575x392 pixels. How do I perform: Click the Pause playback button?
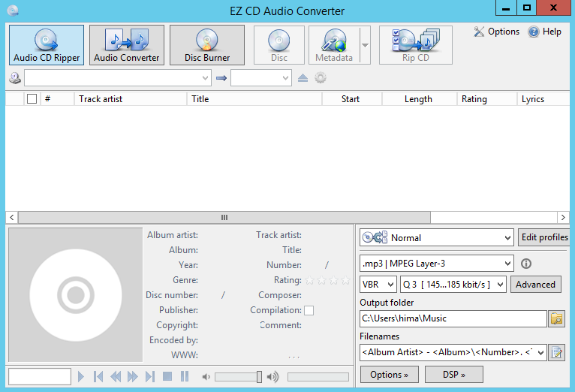(185, 376)
